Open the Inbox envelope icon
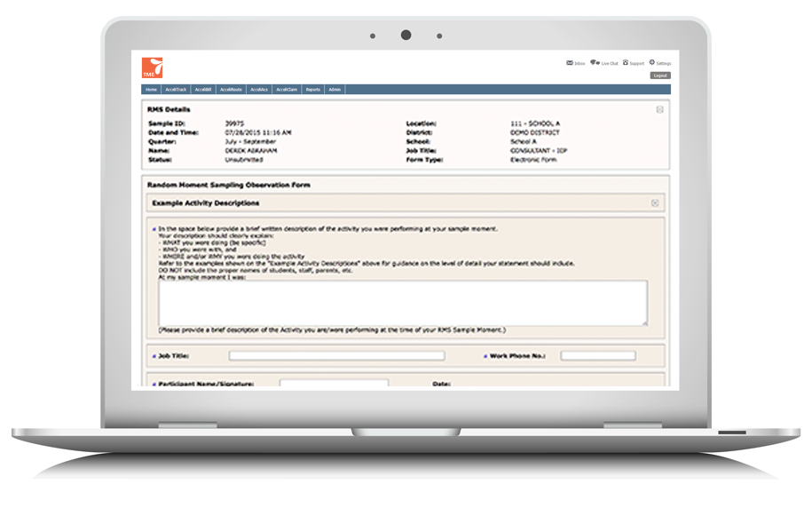 pyautogui.click(x=570, y=63)
